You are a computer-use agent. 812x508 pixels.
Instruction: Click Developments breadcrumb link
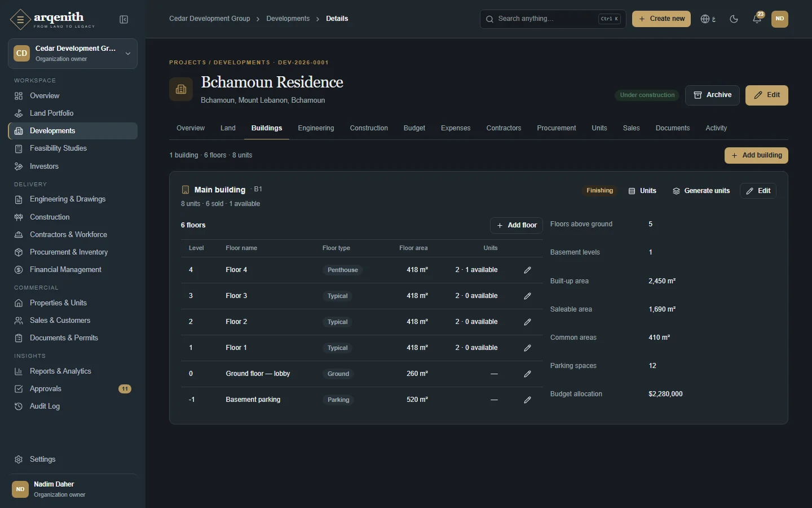(288, 19)
